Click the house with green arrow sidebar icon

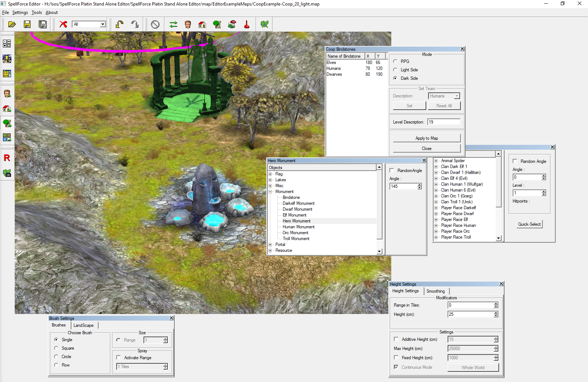click(x=7, y=108)
